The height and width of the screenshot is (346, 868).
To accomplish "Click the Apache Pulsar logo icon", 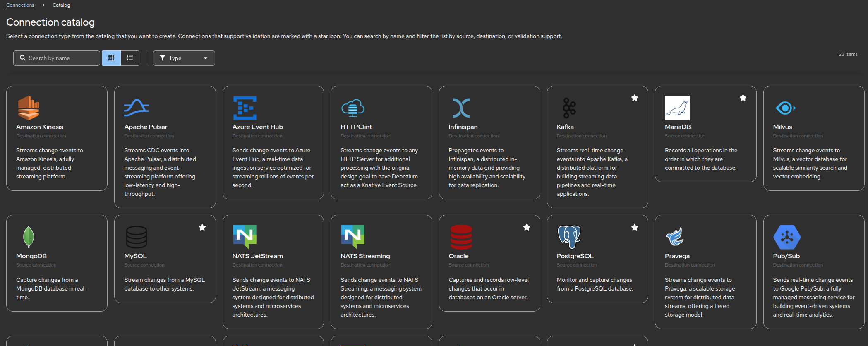I will coord(137,108).
